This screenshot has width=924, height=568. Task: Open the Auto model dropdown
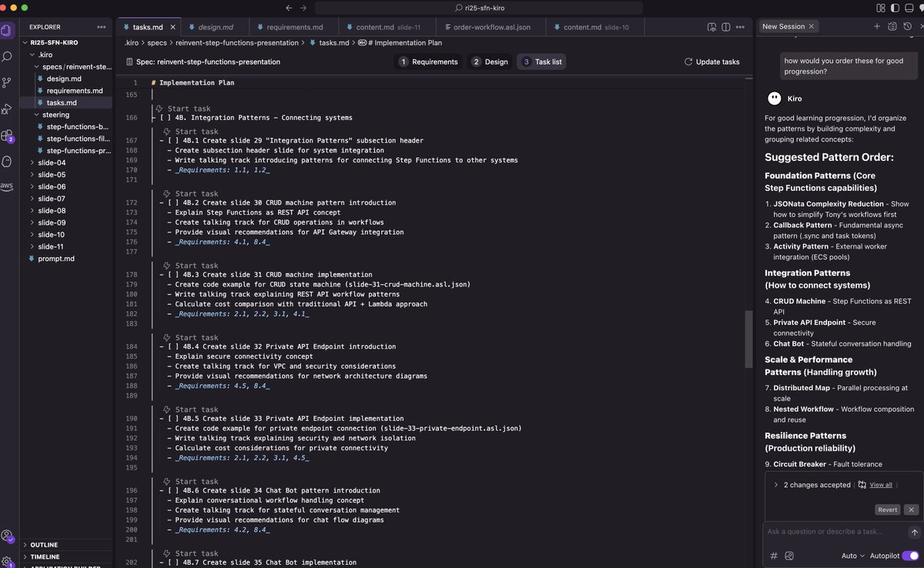(853, 556)
